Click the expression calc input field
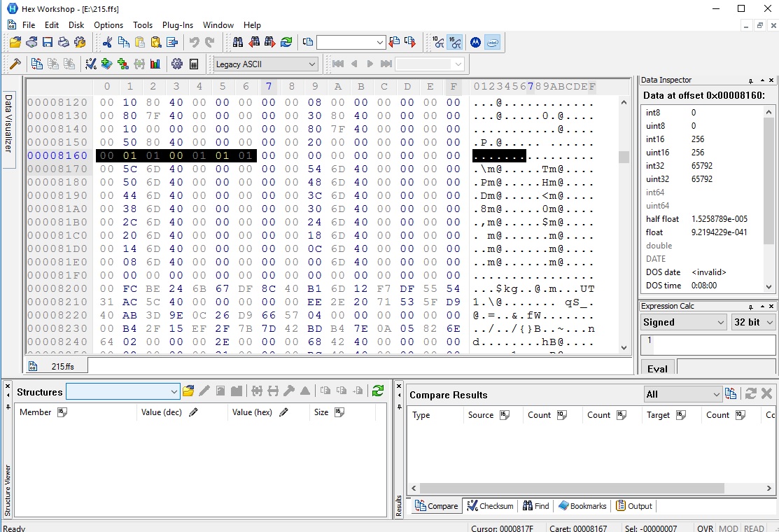Screen dimensions: 779x532 pos(708,346)
